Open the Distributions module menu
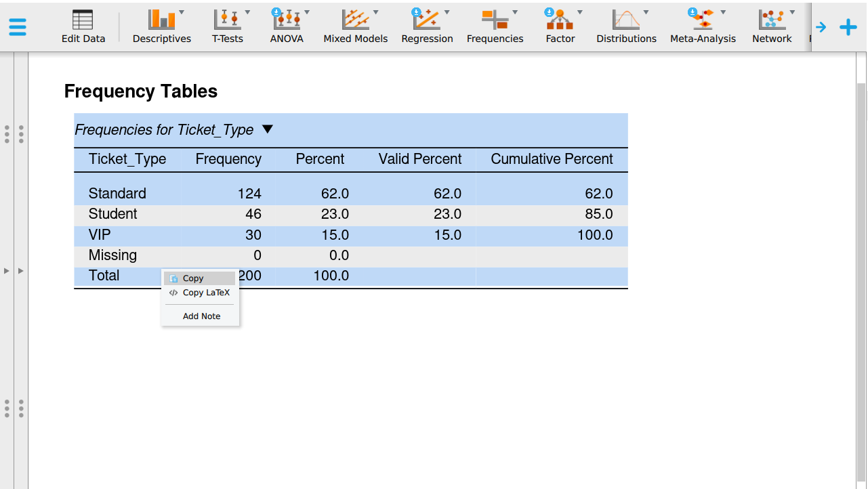Image resolution: width=868 pixels, height=489 pixels. (627, 26)
